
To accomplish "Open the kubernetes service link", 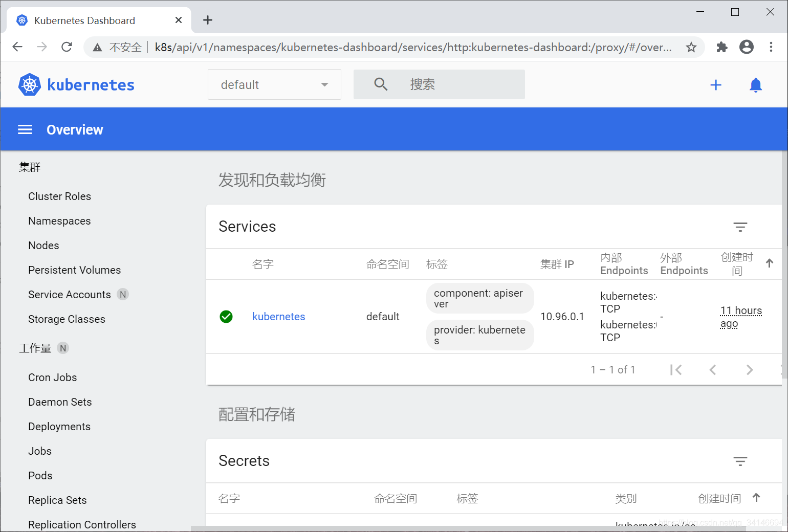I will point(278,317).
